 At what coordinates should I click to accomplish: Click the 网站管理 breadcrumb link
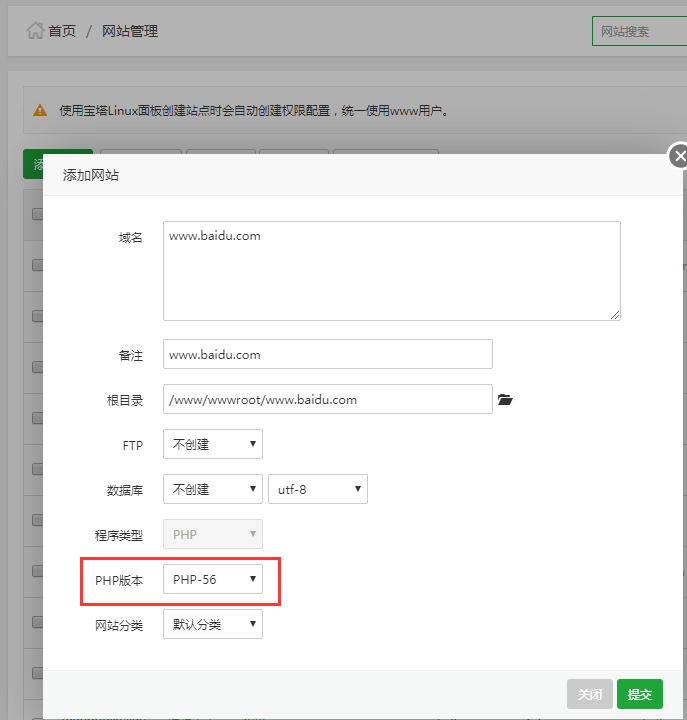tap(130, 31)
